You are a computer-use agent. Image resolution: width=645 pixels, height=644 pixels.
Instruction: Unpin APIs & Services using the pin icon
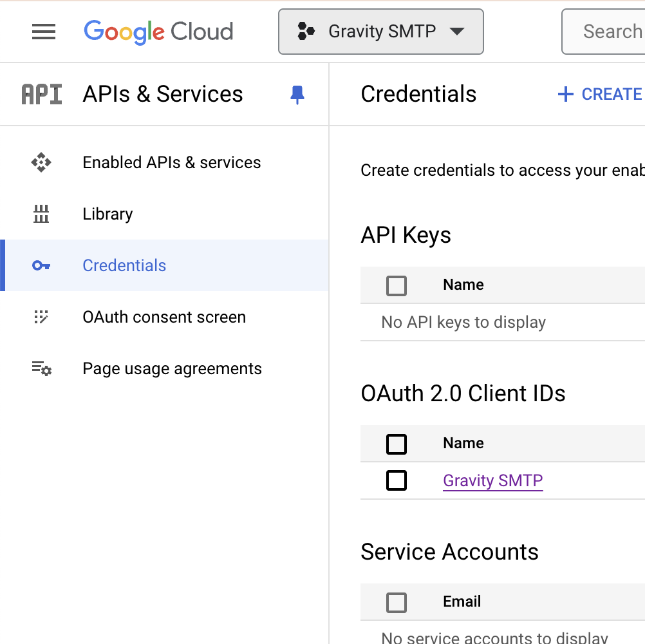point(297,95)
